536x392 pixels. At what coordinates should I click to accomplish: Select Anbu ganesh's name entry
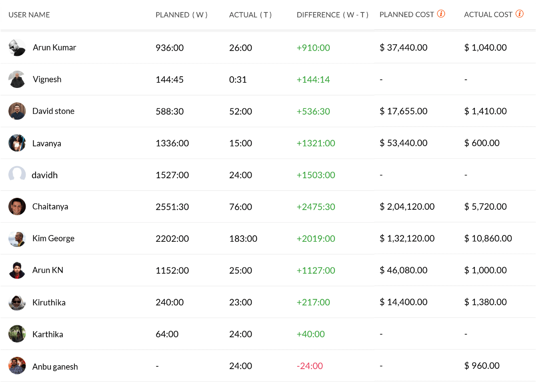point(55,366)
